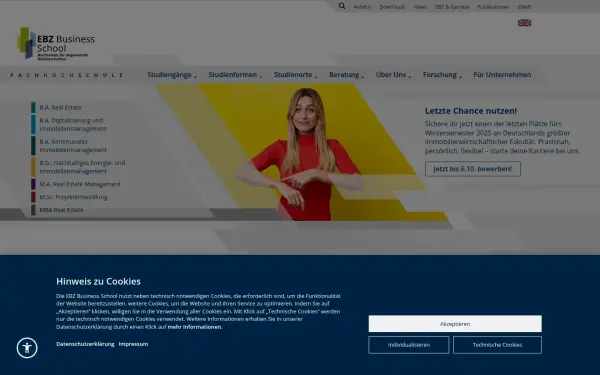600x375 pixels.
Task: Expand the Über Uns dropdown menu
Action: (x=393, y=75)
